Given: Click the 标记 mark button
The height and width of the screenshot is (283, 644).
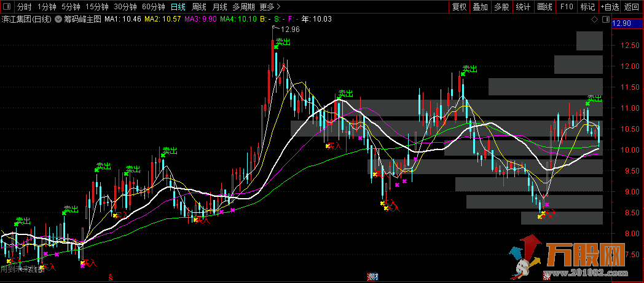Looking at the screenshot, I should (x=587, y=7).
